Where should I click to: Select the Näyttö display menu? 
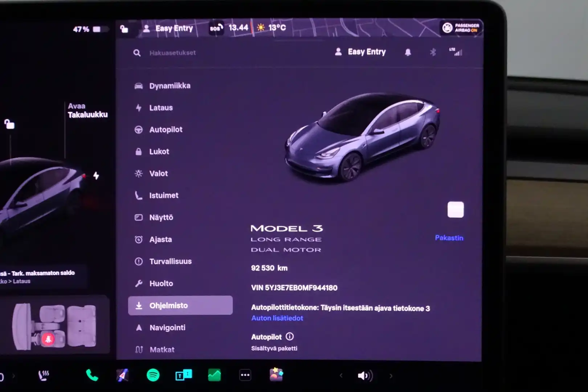[x=154, y=217]
